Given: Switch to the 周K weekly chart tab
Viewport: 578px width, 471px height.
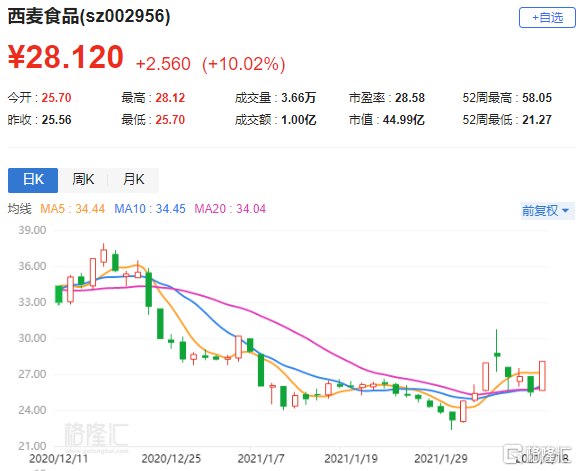Looking at the screenshot, I should pos(83,180).
